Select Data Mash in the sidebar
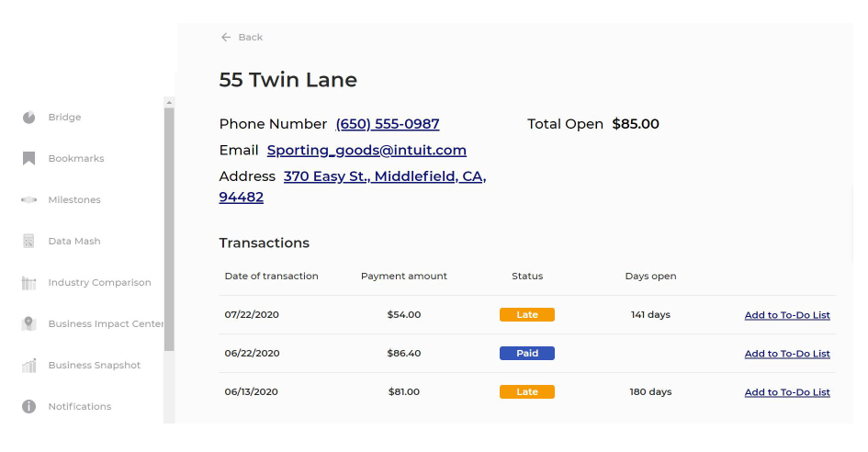The height and width of the screenshot is (452, 868). point(74,242)
